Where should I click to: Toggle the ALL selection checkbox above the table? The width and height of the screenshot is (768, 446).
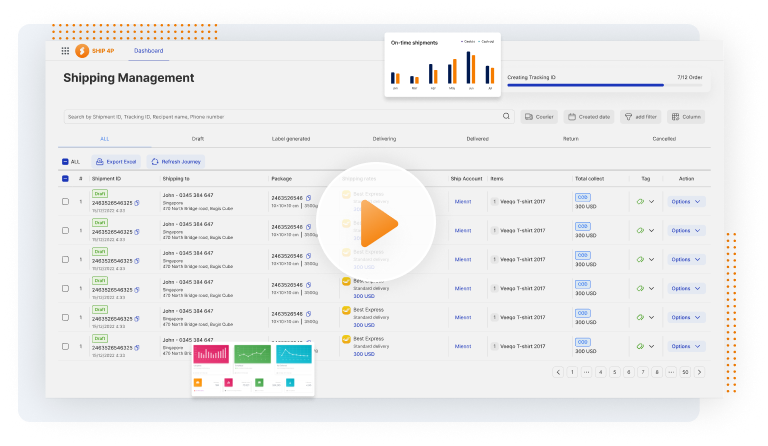click(x=65, y=162)
